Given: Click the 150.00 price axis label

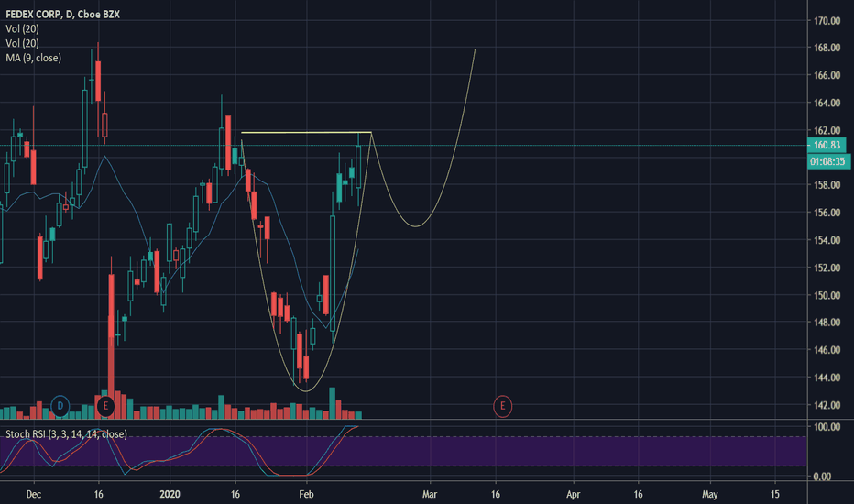Looking at the screenshot, I should point(827,295).
